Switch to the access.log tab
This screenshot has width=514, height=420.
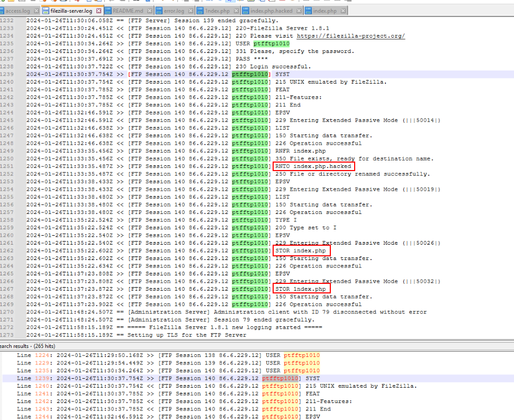(17, 11)
